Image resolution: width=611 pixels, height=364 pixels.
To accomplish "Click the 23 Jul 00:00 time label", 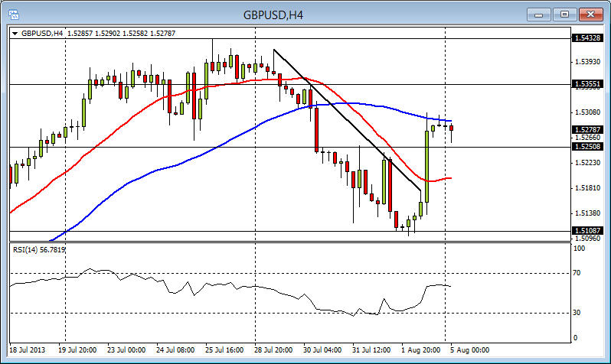I will coord(126,350).
